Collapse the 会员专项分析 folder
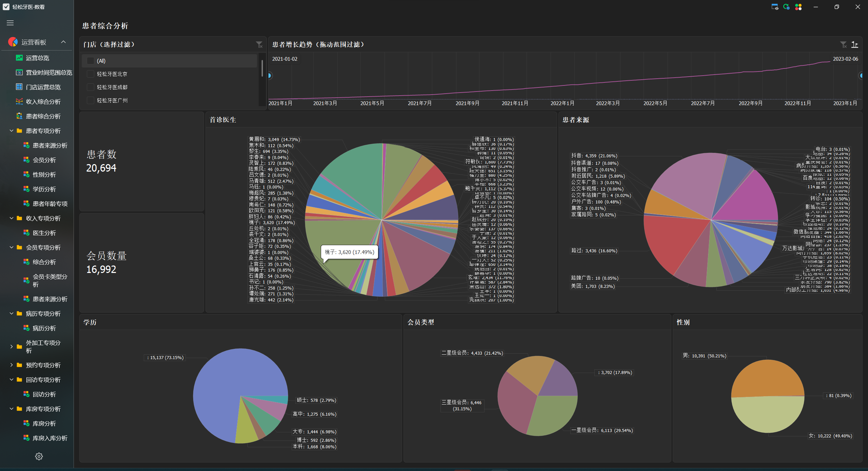 tap(12, 248)
